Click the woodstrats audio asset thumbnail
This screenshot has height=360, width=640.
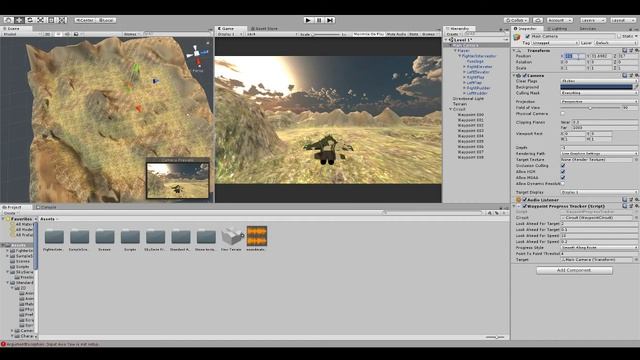(257, 236)
